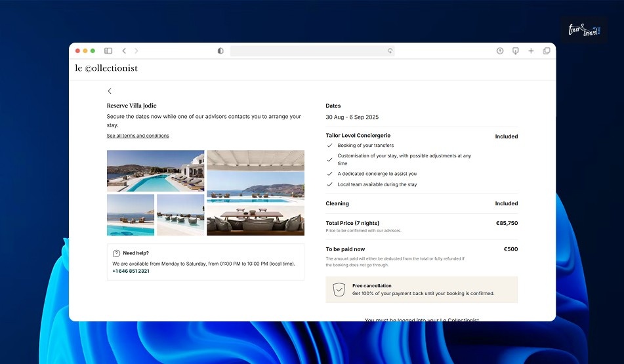Screen dimensions: 624x364
Task: Click the Le Collectionist logo
Action: (106, 68)
